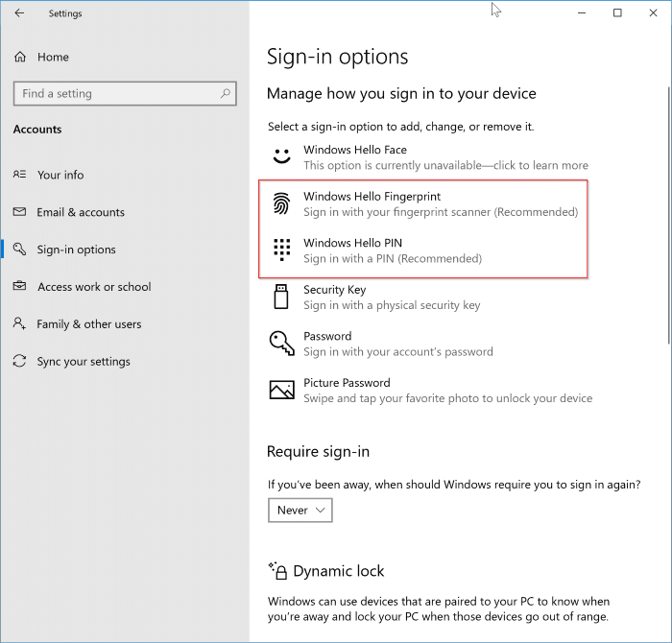Go to Your info
Image resolution: width=672 pixels, height=643 pixels.
[x=124, y=175]
